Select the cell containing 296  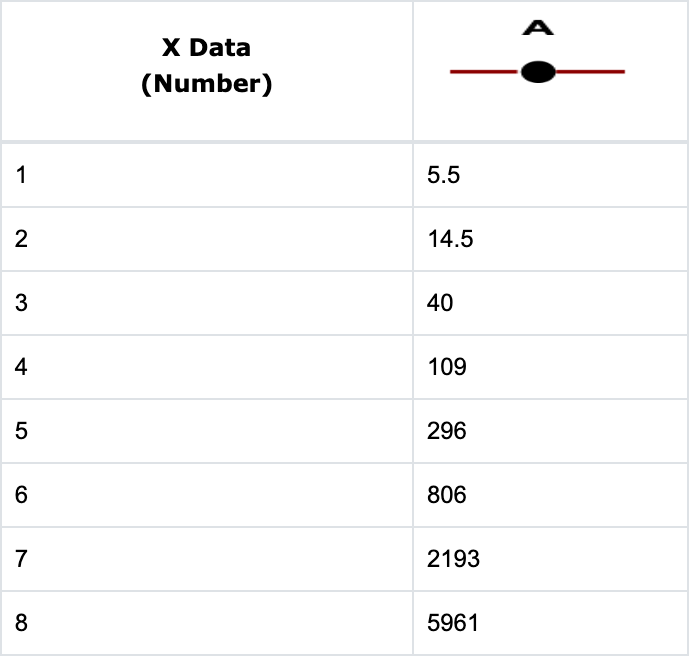[x=446, y=431]
